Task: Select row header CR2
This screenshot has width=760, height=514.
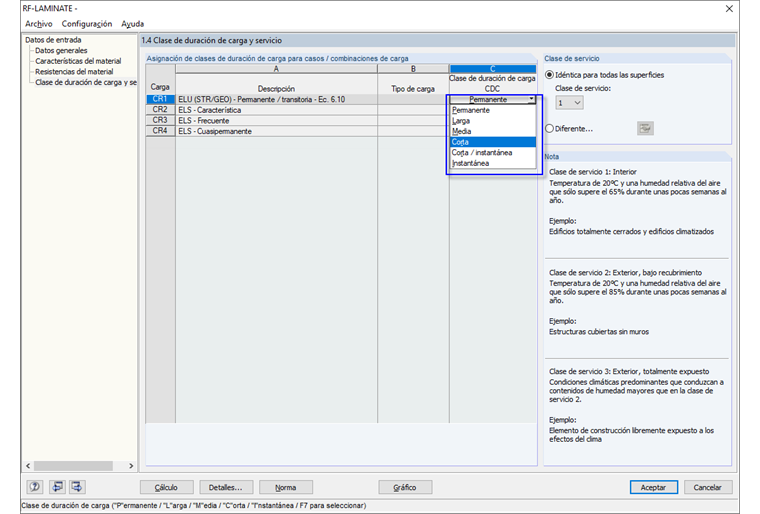Action: coord(160,110)
